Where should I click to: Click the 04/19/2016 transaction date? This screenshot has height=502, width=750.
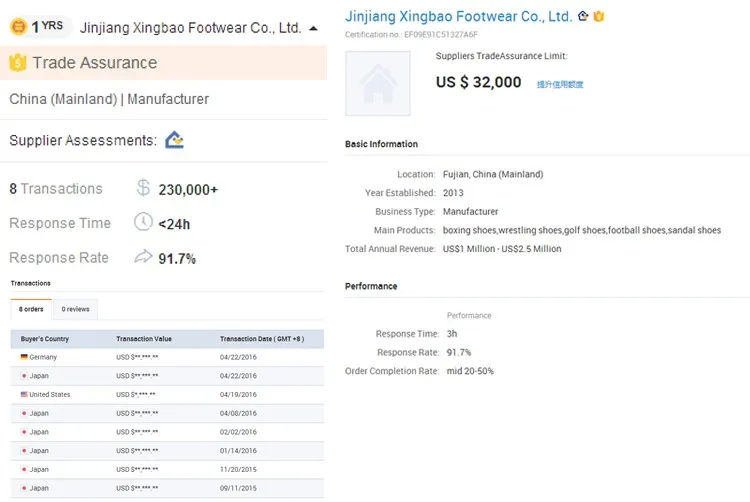click(238, 394)
